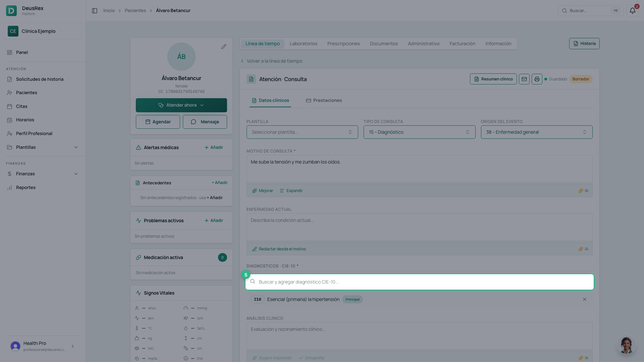
Task: Add a medical alert with Añadir
Action: tap(214, 147)
